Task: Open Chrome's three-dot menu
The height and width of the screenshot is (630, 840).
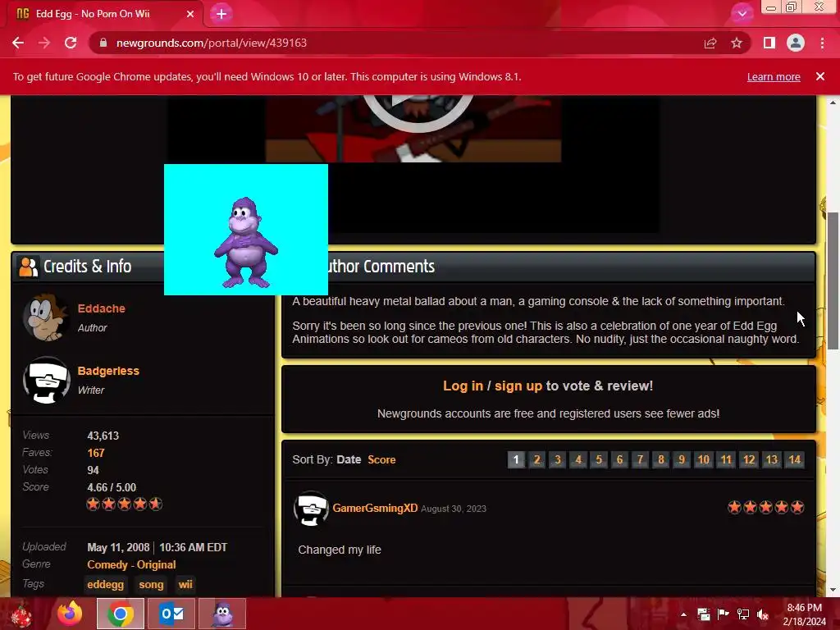Action: 822,43
